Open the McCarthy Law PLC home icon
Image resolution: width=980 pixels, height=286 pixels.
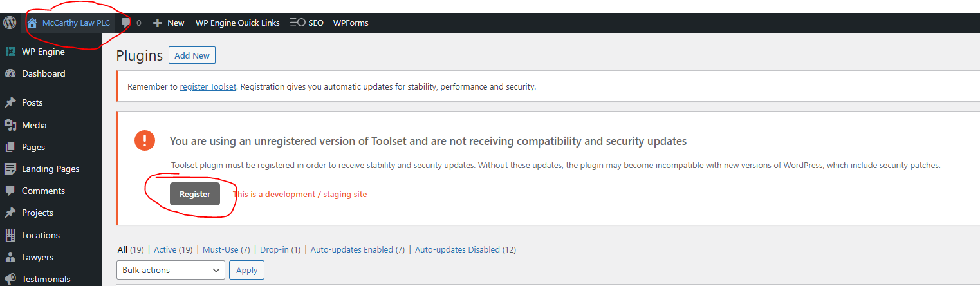(32, 23)
